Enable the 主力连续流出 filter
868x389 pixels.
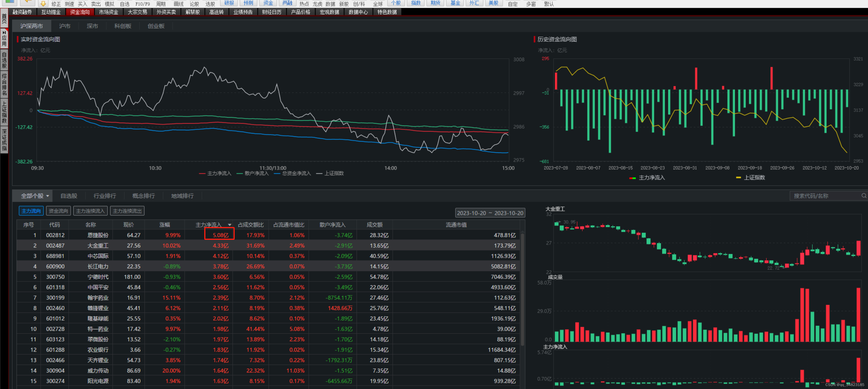(127, 211)
